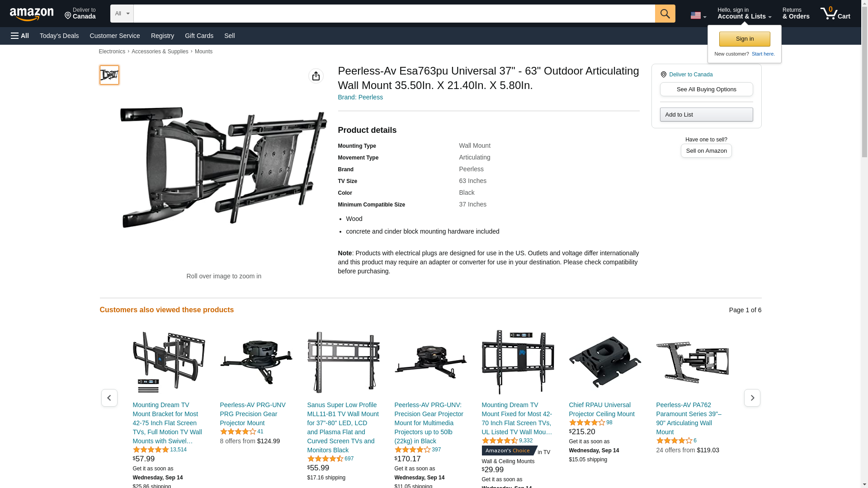Open the shopping cart icon
868x488 pixels.
point(835,14)
